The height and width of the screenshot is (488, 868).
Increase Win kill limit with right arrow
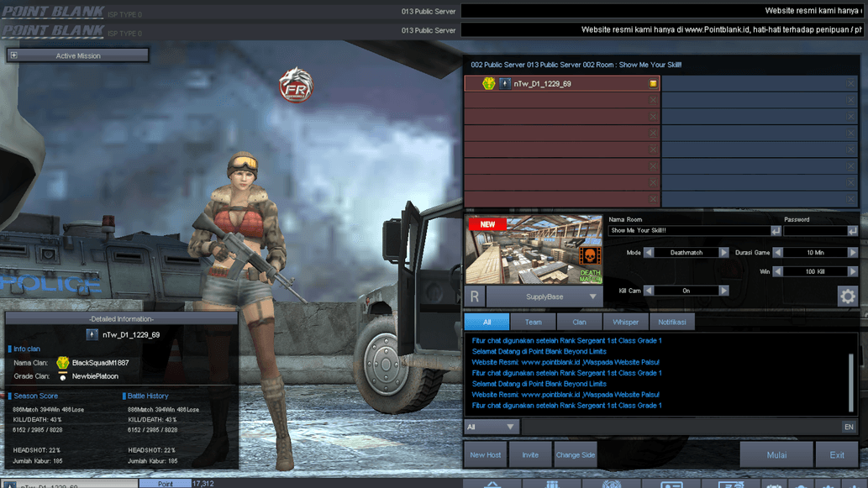(x=853, y=271)
